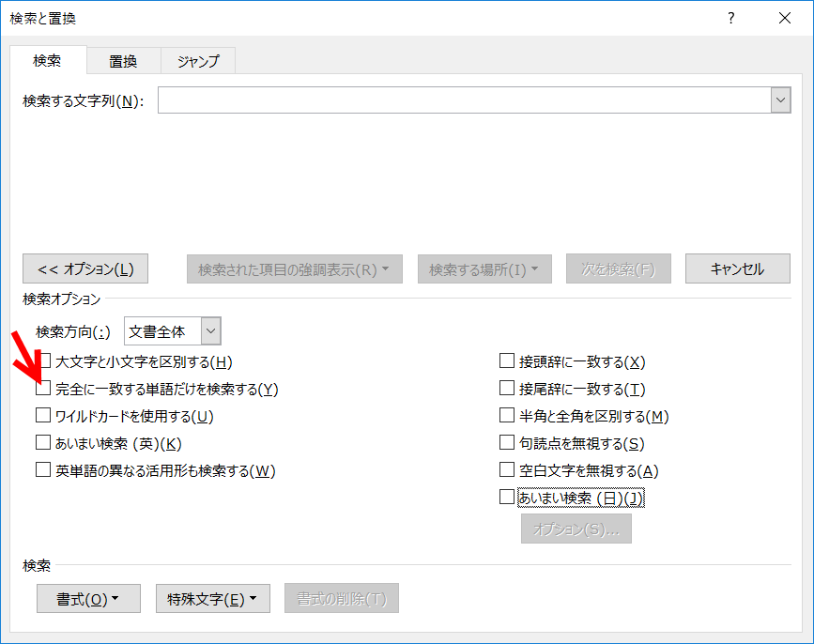814x644 pixels.
Task: Tick the 接頭辞に一致する checkbox
Action: 507,361
